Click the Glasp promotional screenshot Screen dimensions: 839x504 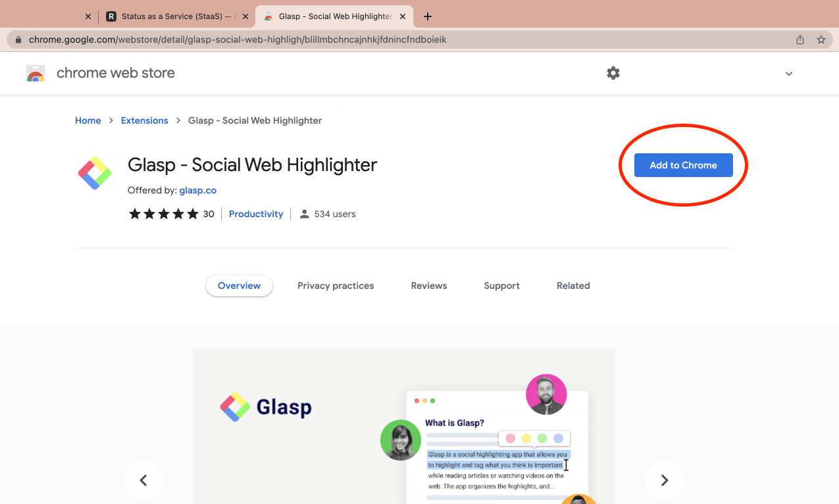coord(404,426)
